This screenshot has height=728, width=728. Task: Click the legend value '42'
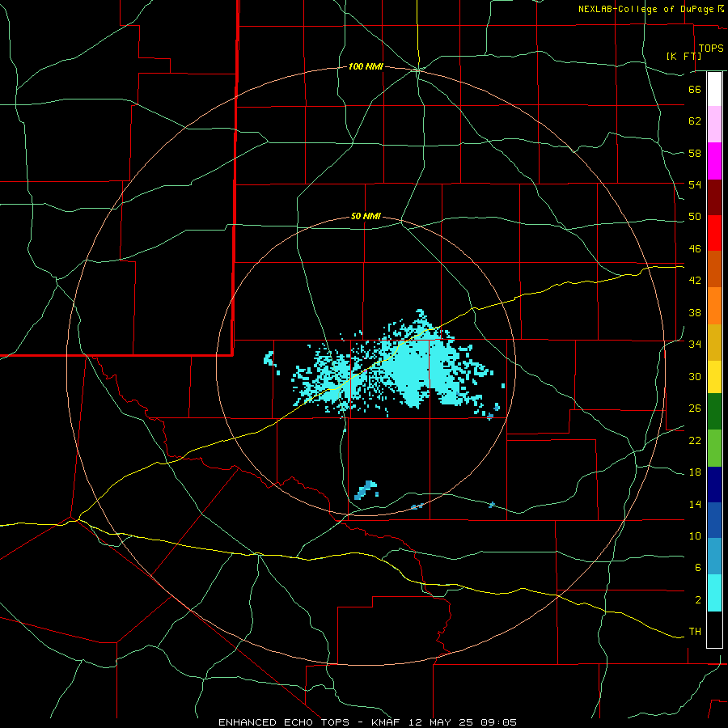(x=695, y=281)
